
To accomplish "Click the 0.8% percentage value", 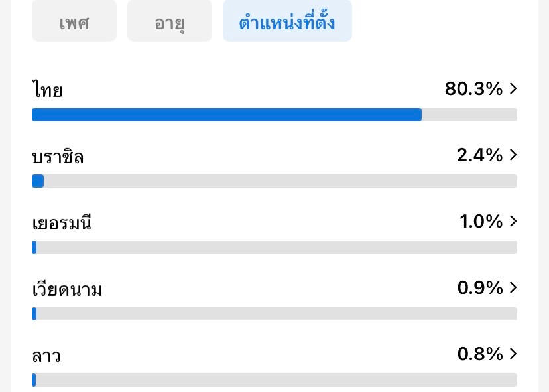I will 479,354.
